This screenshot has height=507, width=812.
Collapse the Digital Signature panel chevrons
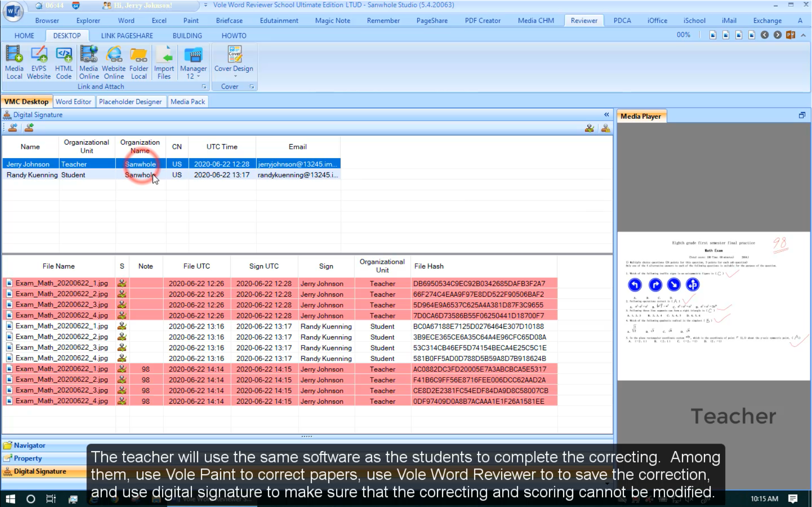[606, 115]
